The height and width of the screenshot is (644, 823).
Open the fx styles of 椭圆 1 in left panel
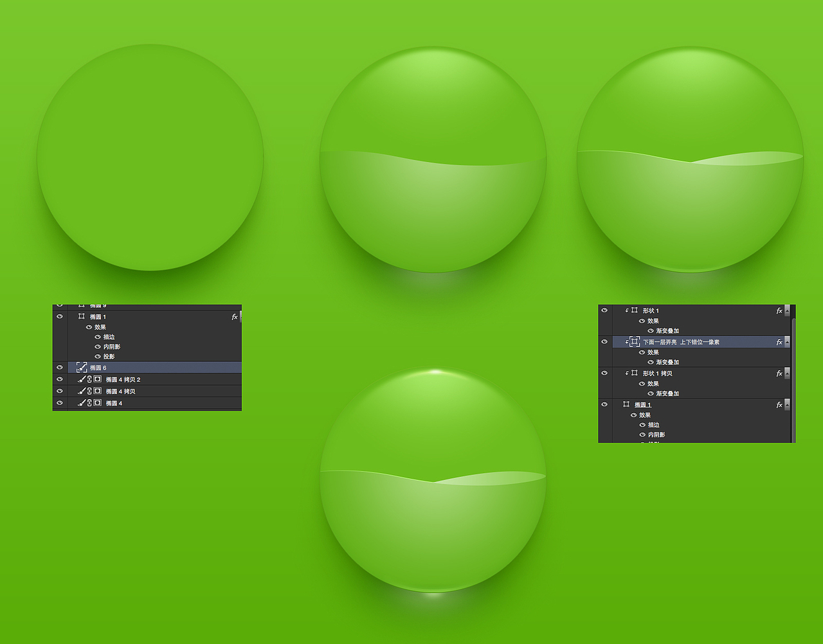pos(235,317)
